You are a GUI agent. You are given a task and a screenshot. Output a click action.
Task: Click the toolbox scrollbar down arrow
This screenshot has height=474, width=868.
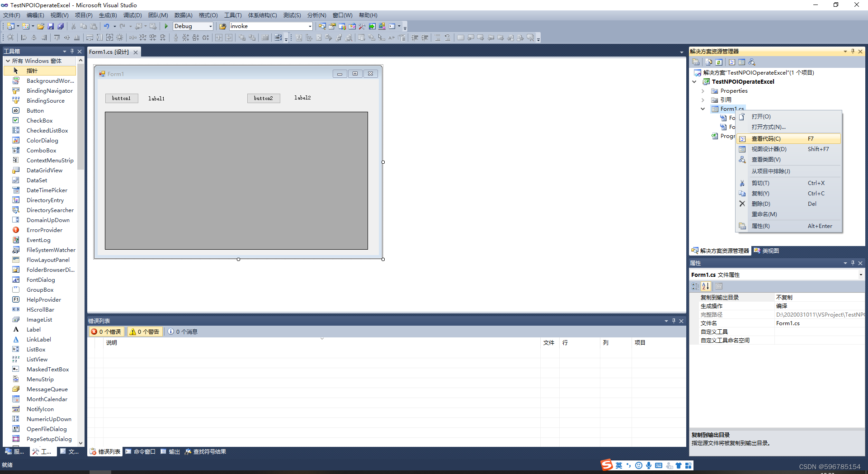pos(80,443)
